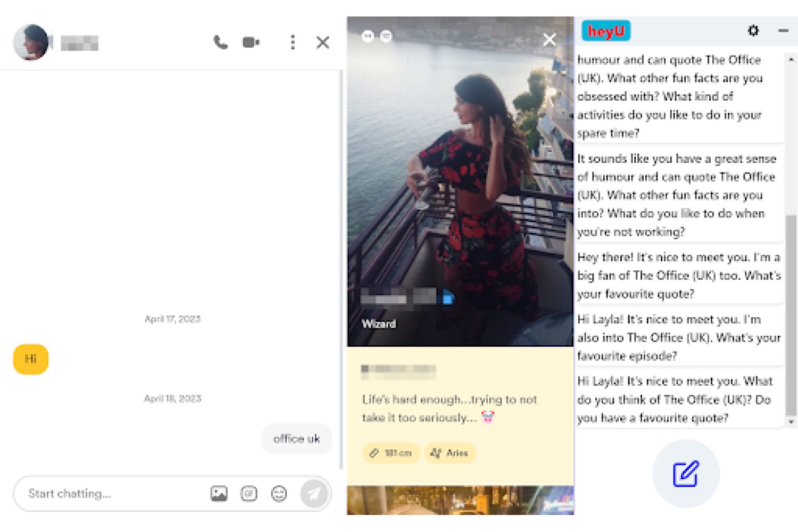Open the second profile photo at bottom of card

coord(460,500)
